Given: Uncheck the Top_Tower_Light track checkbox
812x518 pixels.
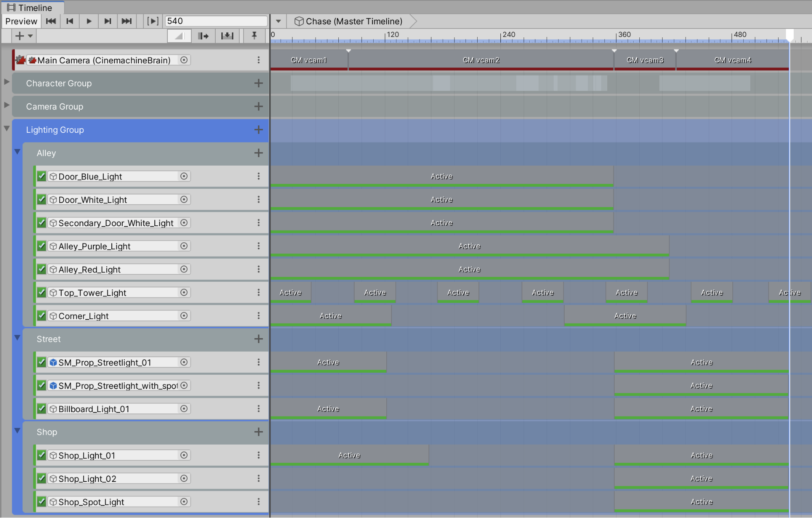Looking at the screenshot, I should (41, 292).
